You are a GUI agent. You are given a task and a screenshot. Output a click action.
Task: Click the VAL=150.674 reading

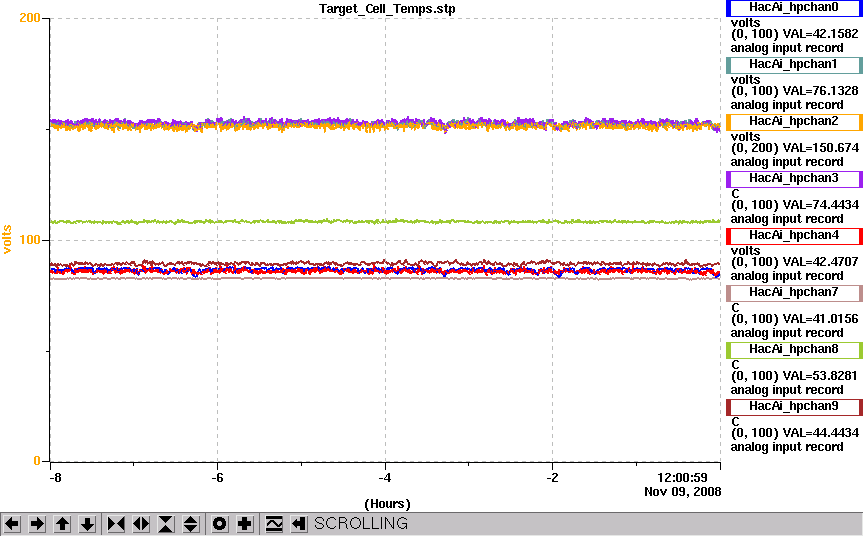820,148
